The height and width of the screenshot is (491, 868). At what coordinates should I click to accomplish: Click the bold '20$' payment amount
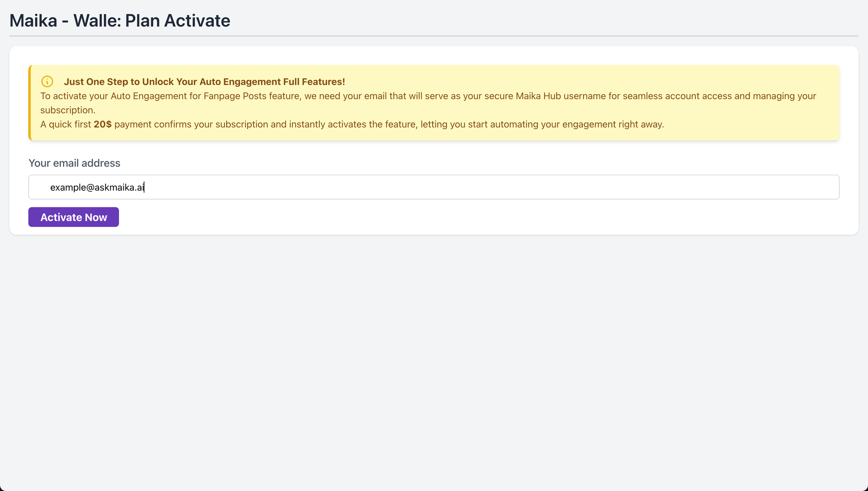(102, 124)
